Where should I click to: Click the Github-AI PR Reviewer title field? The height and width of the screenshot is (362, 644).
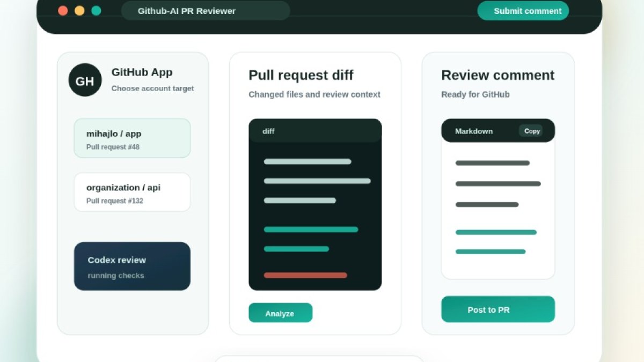(x=206, y=11)
